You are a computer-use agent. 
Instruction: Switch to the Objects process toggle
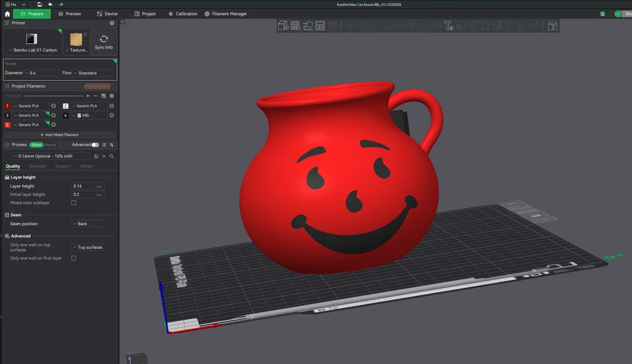coord(50,145)
